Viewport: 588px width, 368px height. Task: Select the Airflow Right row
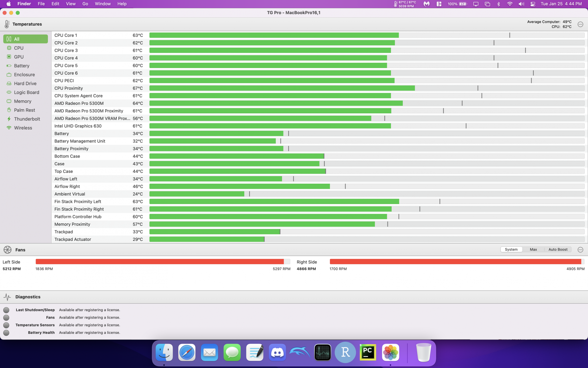pos(320,186)
